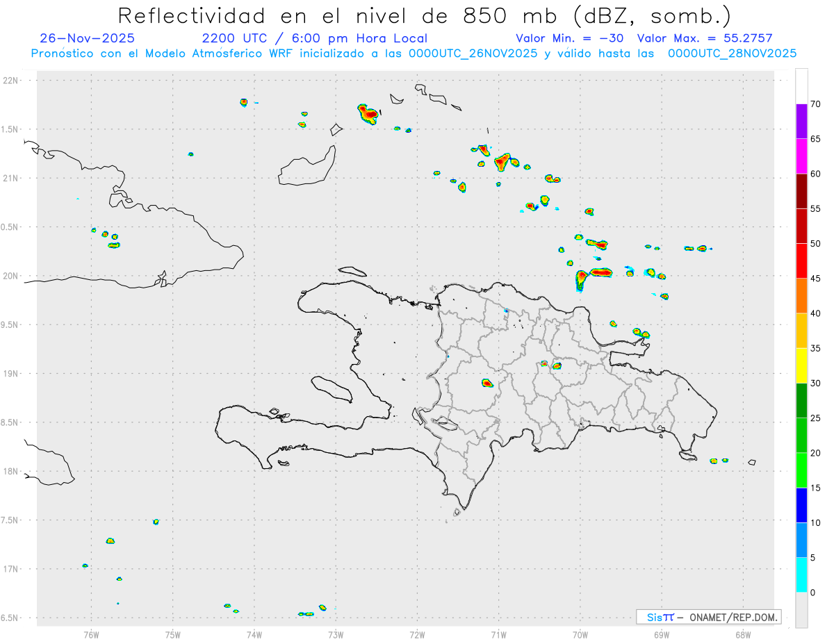
Task: Select the purple 65–70 dBZ colorbar segment
Action: [x=801, y=122]
